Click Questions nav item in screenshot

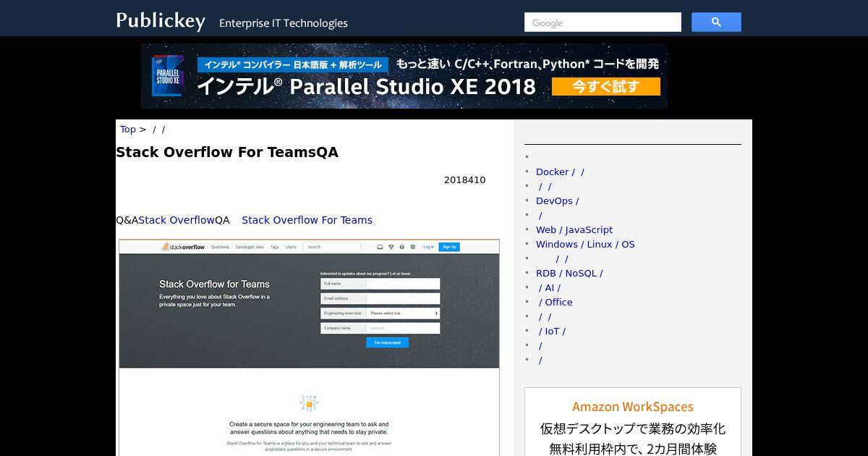click(x=220, y=247)
